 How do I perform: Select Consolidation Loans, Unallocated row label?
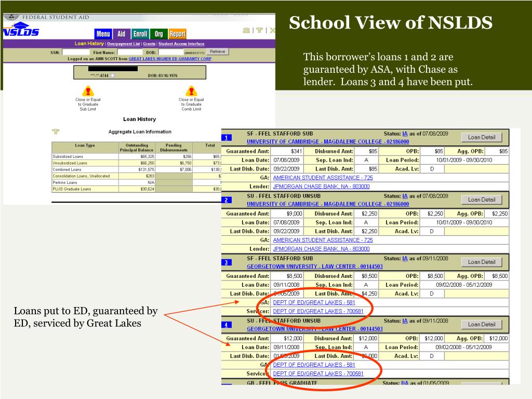click(x=81, y=176)
